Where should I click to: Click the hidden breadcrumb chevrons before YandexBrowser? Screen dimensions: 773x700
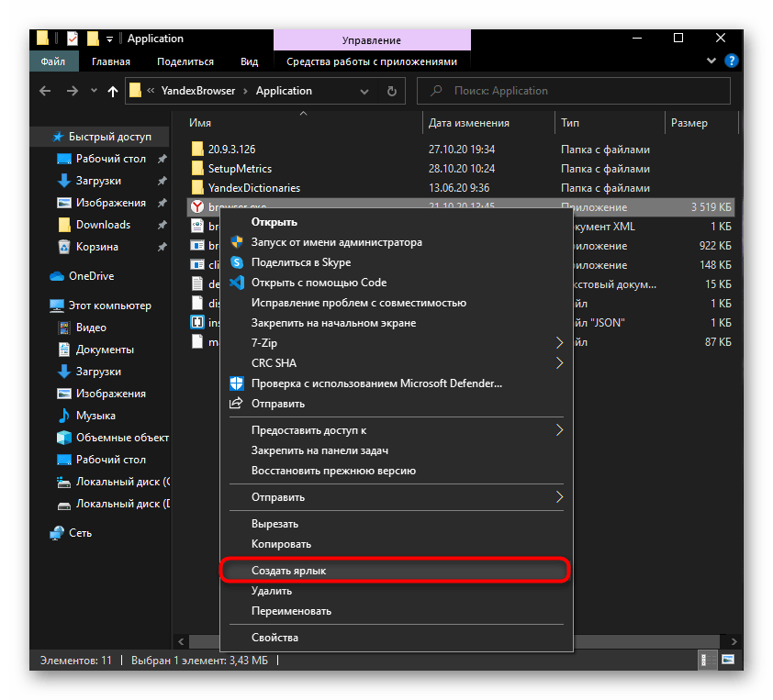[151, 91]
